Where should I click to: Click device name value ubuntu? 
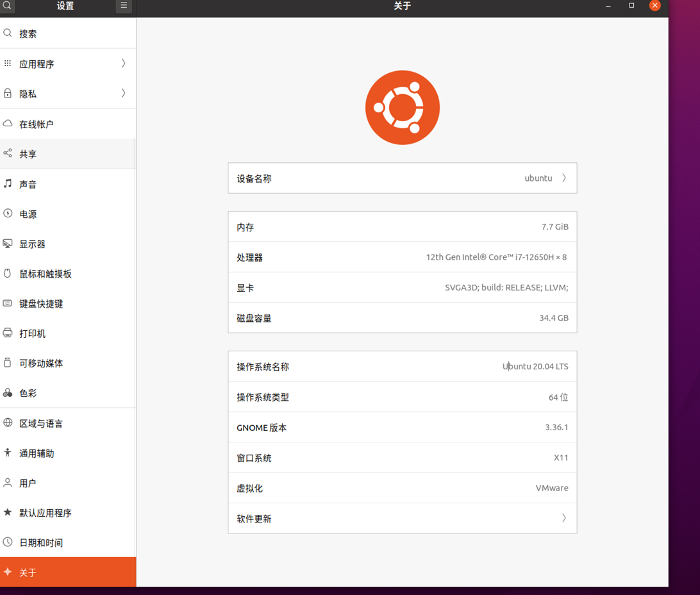coord(538,178)
